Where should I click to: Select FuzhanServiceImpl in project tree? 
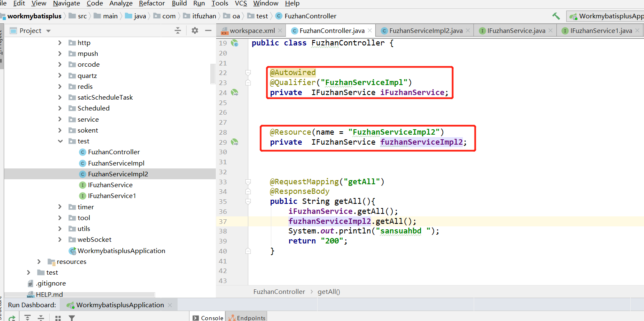pyautogui.click(x=116, y=163)
